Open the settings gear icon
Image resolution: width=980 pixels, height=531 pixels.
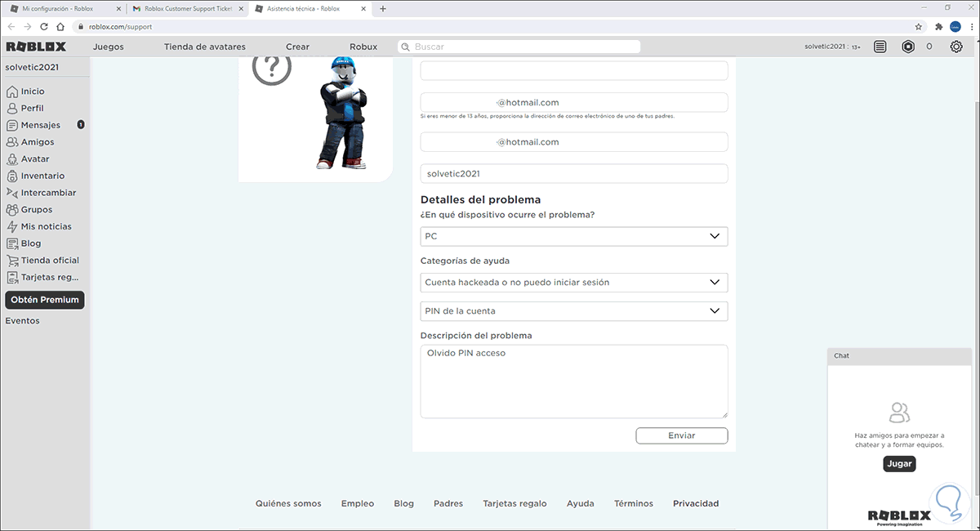pyautogui.click(x=956, y=47)
